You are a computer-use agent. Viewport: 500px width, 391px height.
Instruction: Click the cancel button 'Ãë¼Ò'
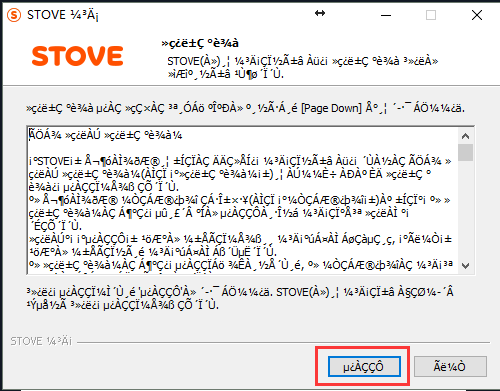[x=450, y=367]
